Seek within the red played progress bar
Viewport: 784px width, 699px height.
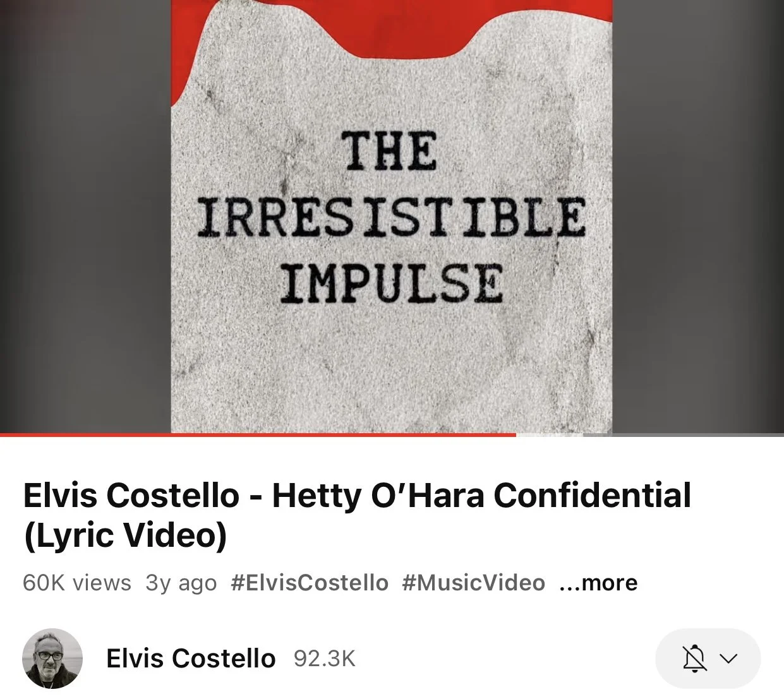(x=258, y=434)
